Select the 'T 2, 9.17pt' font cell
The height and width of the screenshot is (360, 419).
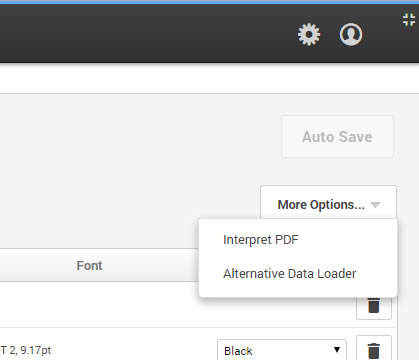point(26,350)
